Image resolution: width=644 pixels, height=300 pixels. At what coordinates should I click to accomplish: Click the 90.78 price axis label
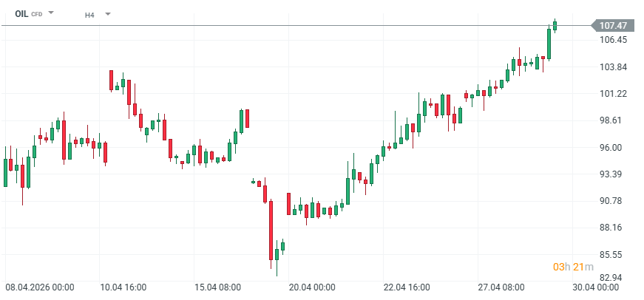coord(613,201)
